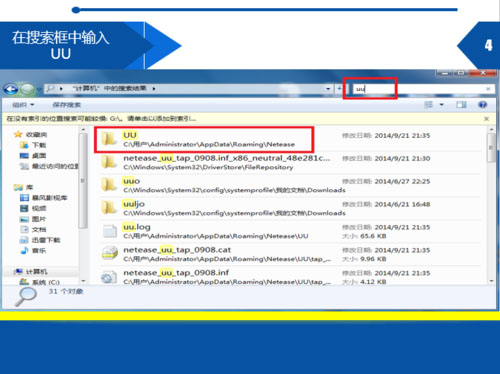Image resolution: width=500 pixels, height=374 pixels.
Task: Click the search box containing uu
Action: [x=420, y=89]
